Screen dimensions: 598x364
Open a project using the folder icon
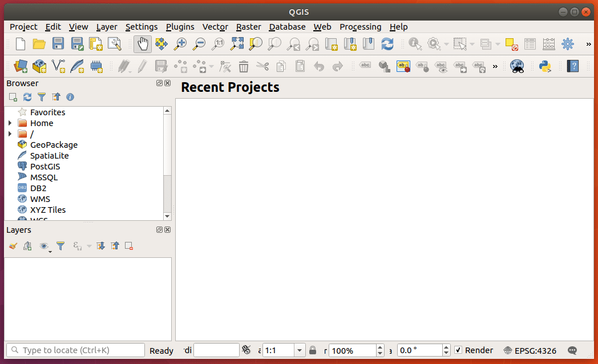[39, 44]
